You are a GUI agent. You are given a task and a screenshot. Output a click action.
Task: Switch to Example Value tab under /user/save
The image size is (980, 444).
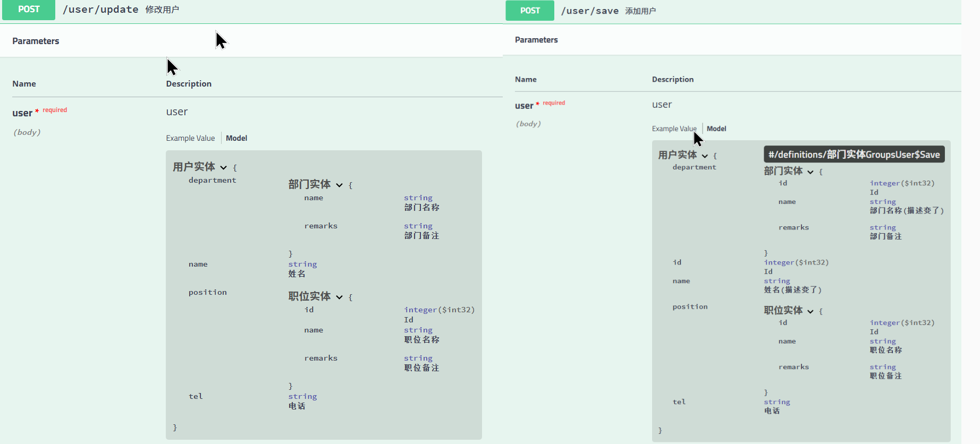click(674, 129)
